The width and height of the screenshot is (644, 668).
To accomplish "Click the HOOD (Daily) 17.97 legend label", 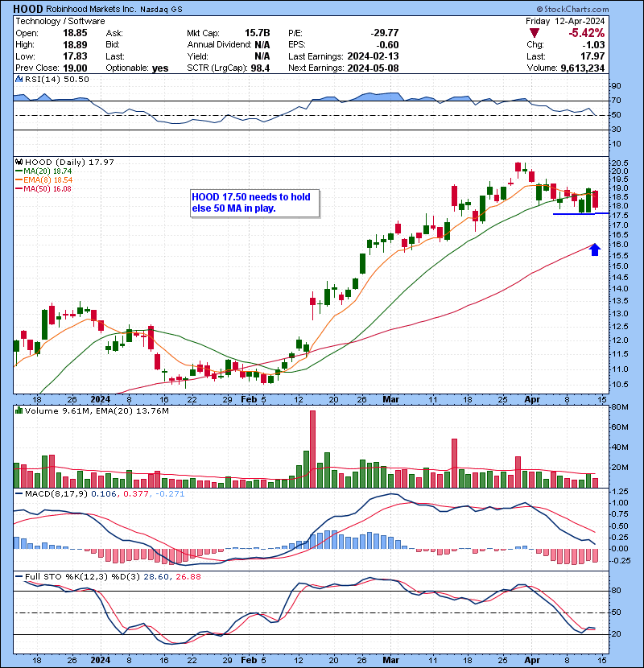I will coord(69,163).
